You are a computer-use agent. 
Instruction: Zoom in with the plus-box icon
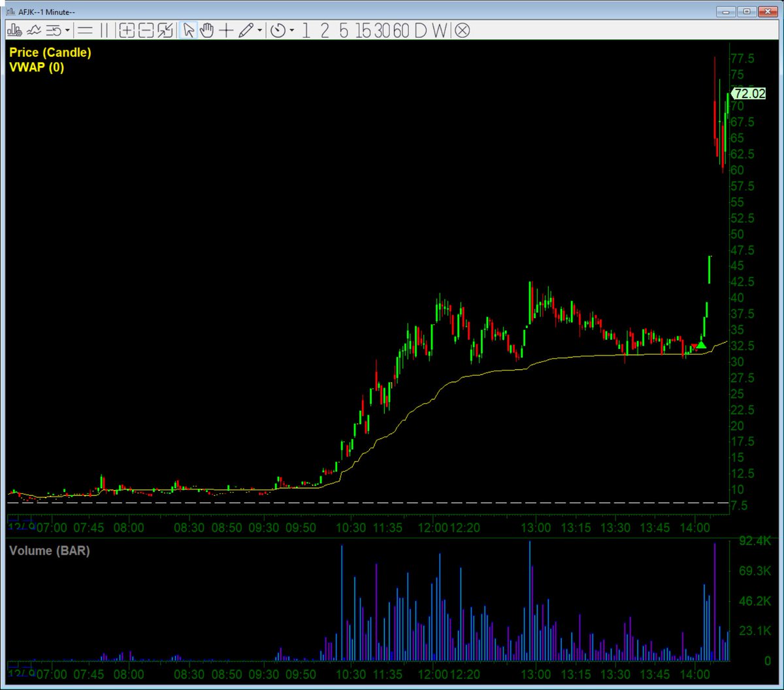tap(127, 30)
